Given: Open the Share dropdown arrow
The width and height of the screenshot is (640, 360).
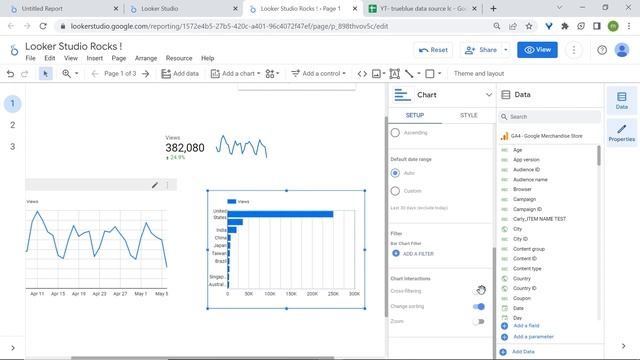Looking at the screenshot, I should (506, 50).
